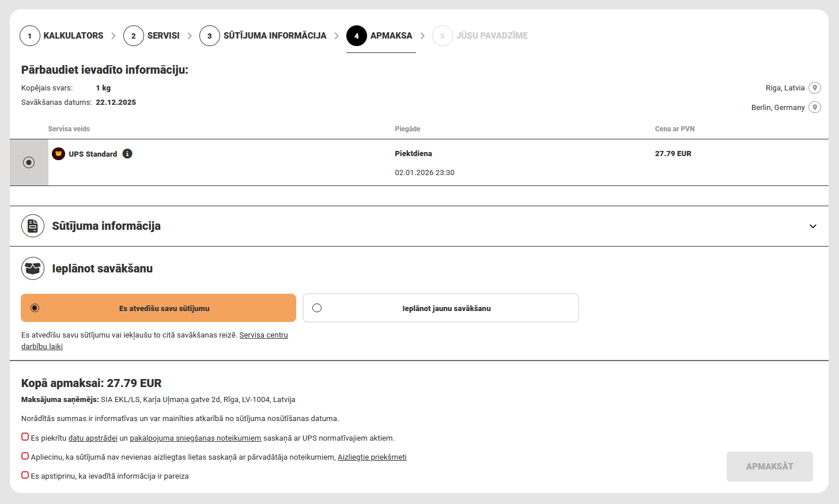The height and width of the screenshot is (504, 839).
Task: Click step 2 circle for Servisi
Action: (x=134, y=36)
